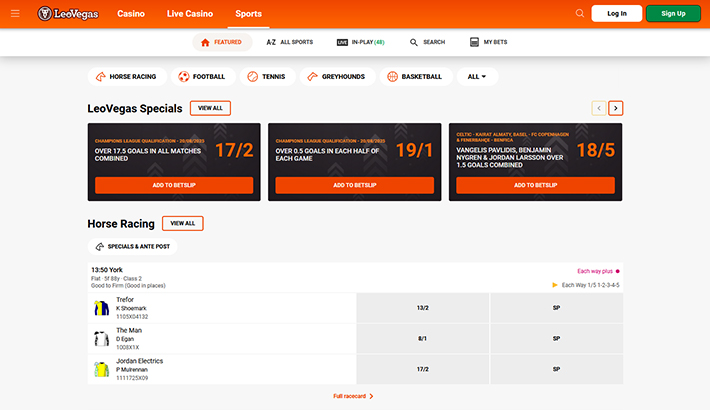Open the All sports dropdown chip
Screen dimensions: 710x410
tap(477, 76)
